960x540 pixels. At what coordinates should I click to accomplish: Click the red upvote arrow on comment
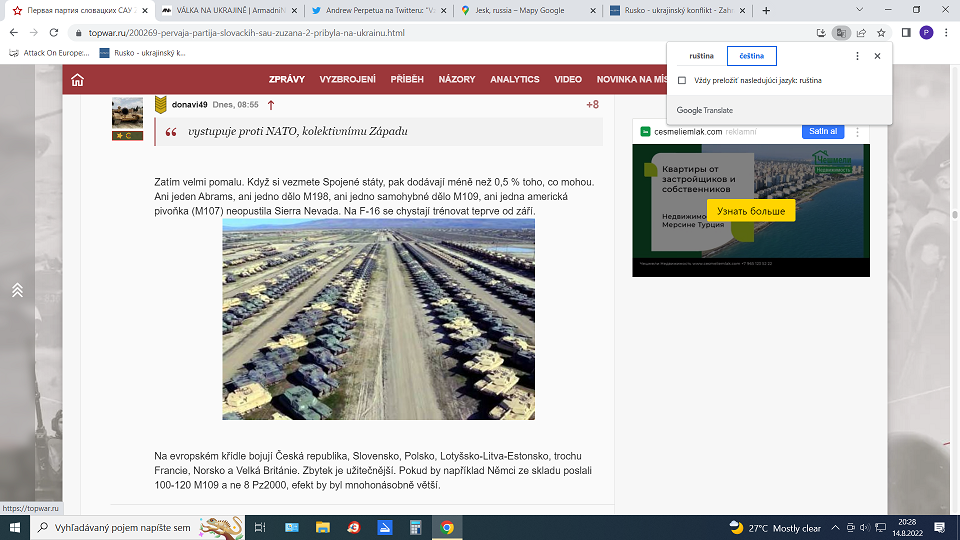point(271,104)
